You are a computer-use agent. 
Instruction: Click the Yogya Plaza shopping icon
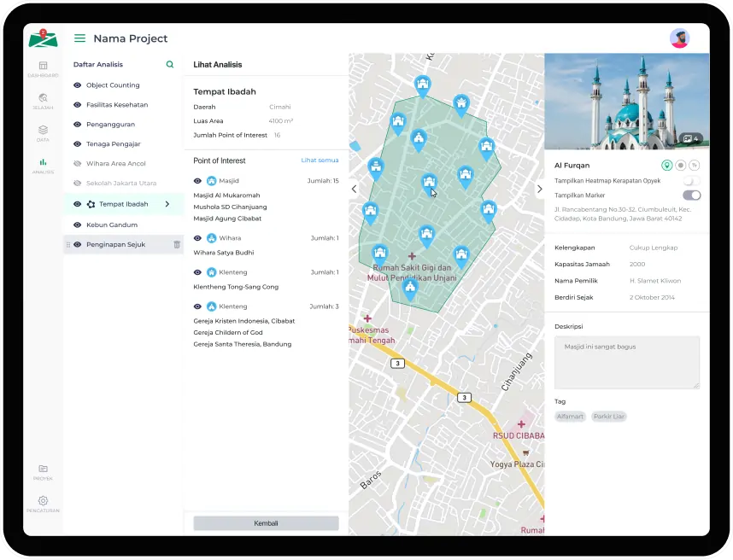pos(526,452)
